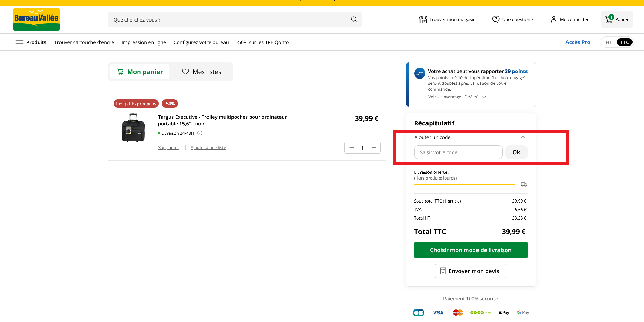Image resolution: width=644 pixels, height=322 pixels.
Task: Increase quantity with the plus icon
Action: [x=374, y=148]
